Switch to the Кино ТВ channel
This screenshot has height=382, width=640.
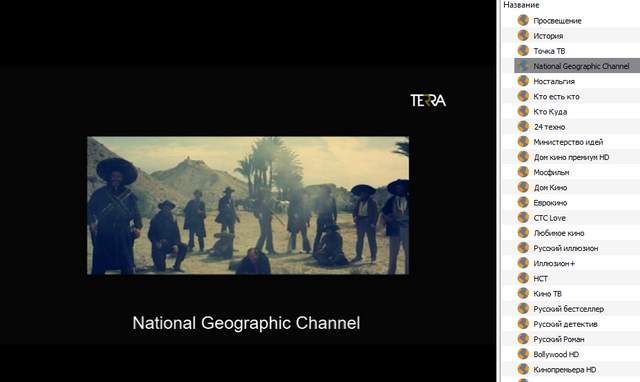pyautogui.click(x=548, y=294)
